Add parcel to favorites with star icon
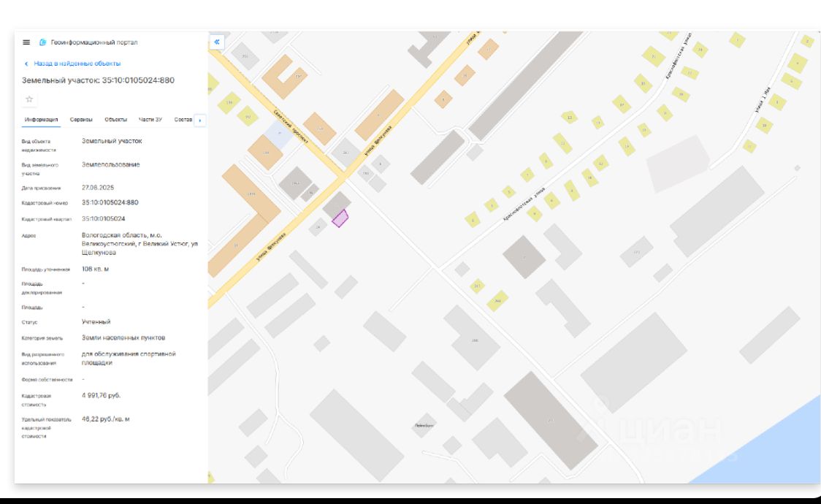Image resolution: width=821 pixels, height=504 pixels. pos(29,99)
